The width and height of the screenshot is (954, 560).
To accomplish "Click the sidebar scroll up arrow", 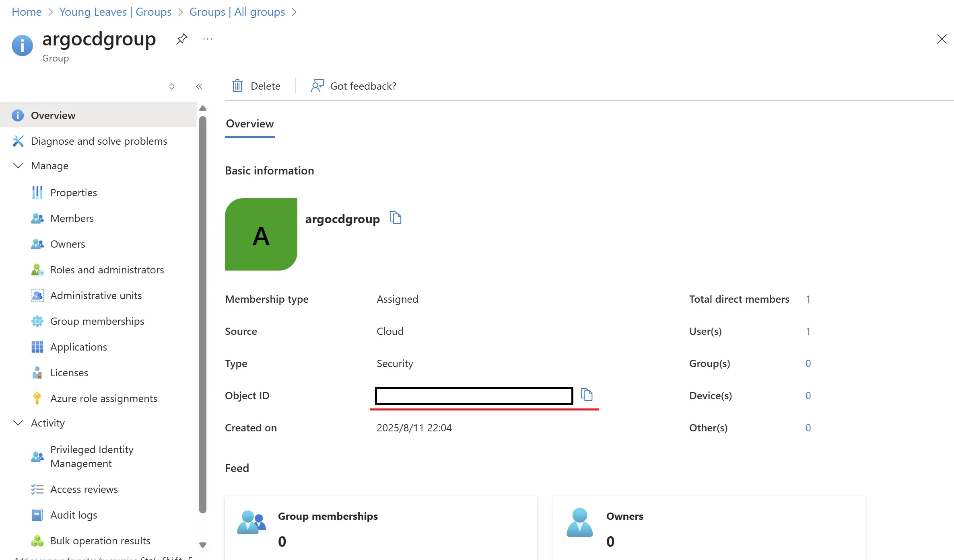I will click(x=203, y=108).
